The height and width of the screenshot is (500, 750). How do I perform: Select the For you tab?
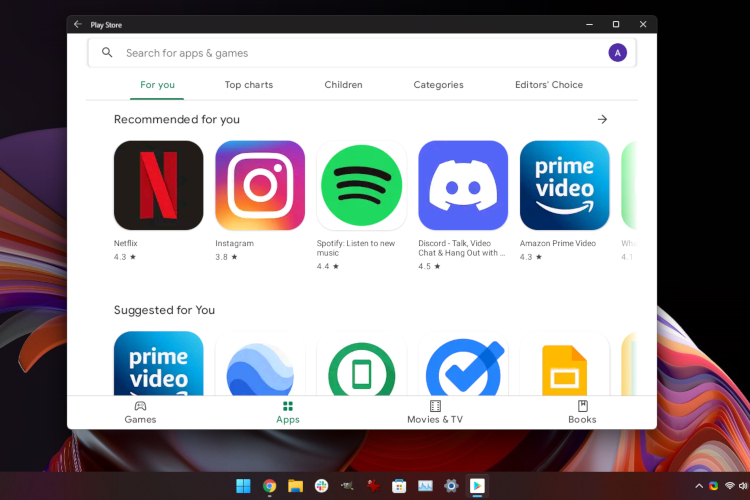pyautogui.click(x=157, y=85)
